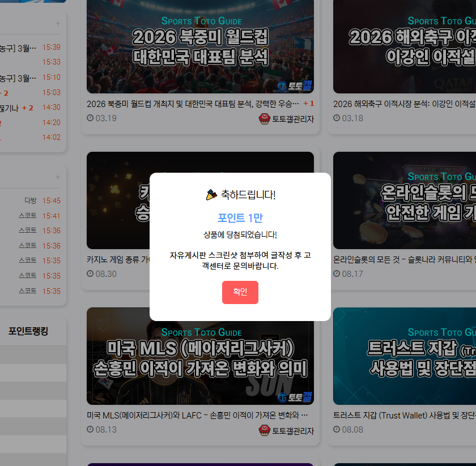Open article title 온라인슬롯의 모든 것 - 슬롯나라
476x466 pixels.
coord(405,260)
